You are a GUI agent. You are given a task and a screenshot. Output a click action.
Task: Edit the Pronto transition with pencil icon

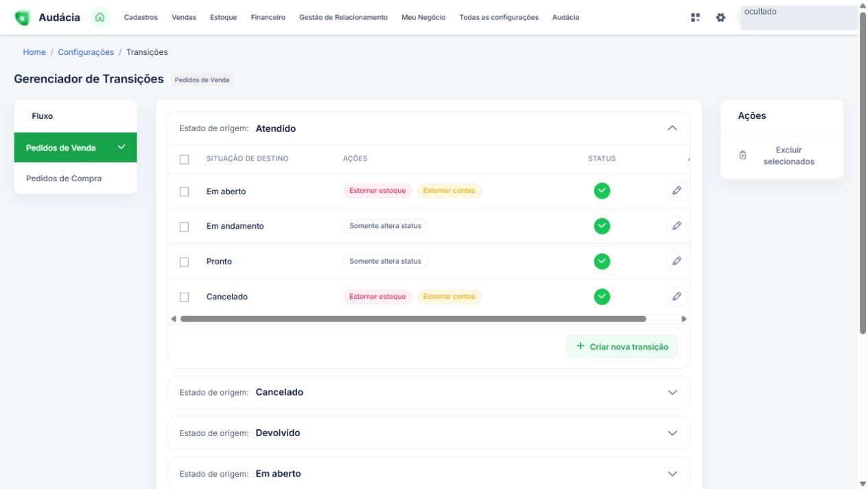tap(677, 261)
